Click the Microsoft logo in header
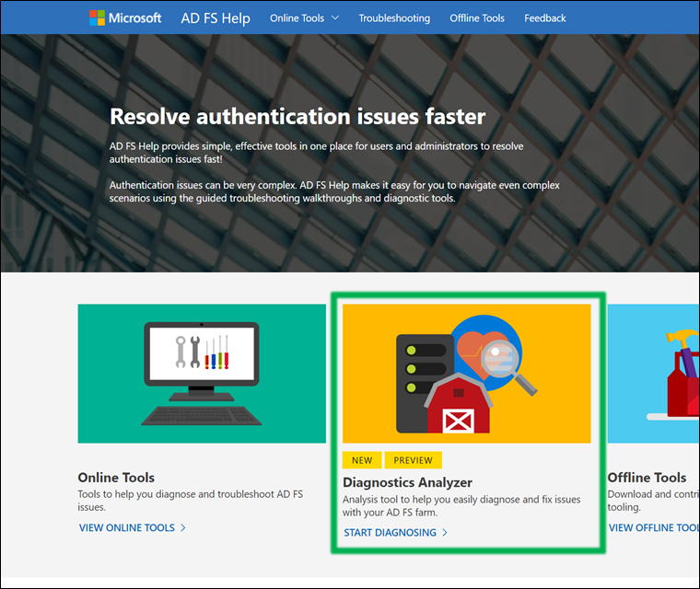700x589 pixels. (125, 17)
